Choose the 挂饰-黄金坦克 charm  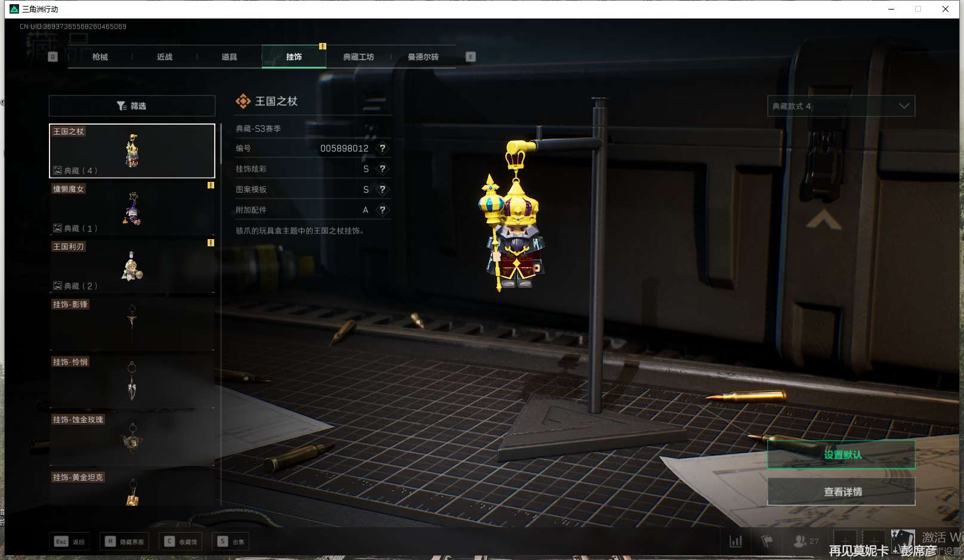tap(132, 488)
